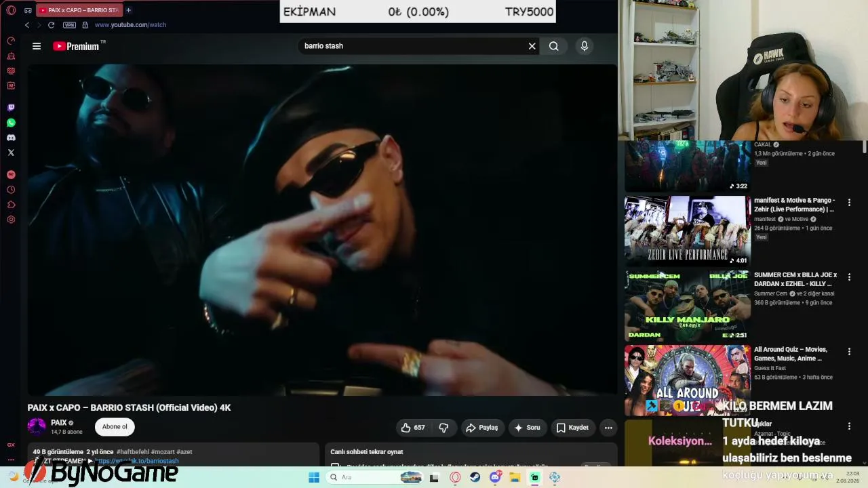Dislike the video
The image size is (868, 488).
coord(444,428)
